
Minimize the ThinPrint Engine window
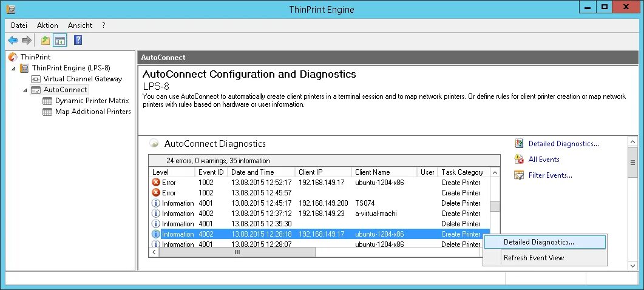[588, 7]
